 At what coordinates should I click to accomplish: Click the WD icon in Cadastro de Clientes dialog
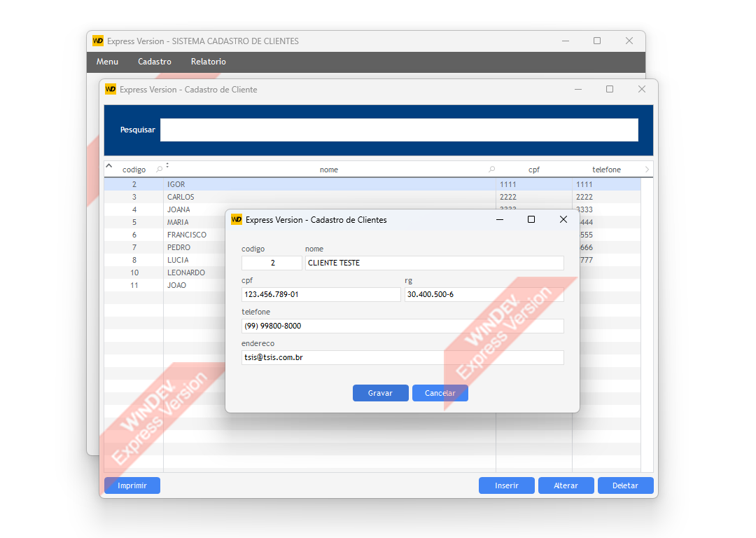click(x=237, y=219)
